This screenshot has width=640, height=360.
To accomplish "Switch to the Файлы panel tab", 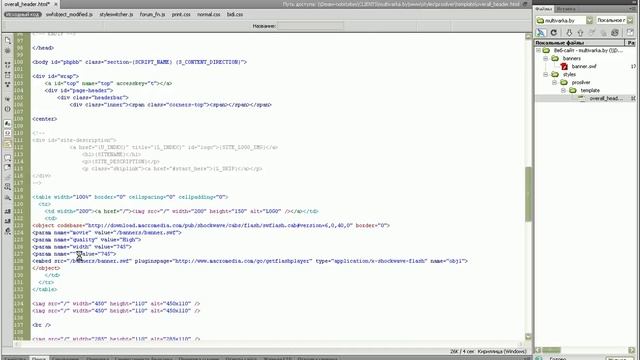I will click(544, 9).
